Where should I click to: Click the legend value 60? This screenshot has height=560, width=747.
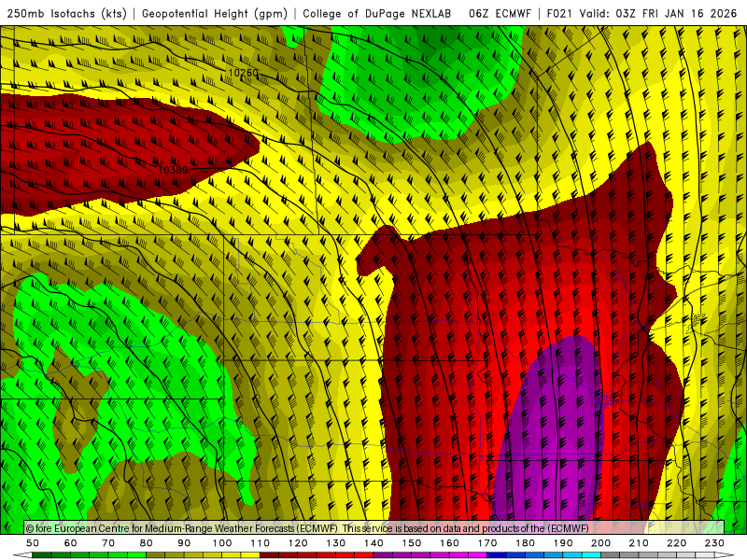[x=71, y=543]
